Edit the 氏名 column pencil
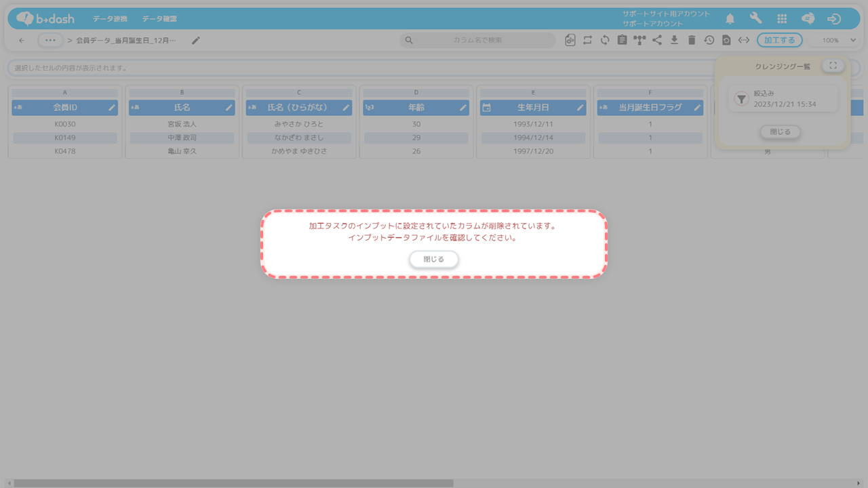This screenshot has width=868, height=488. click(x=229, y=107)
